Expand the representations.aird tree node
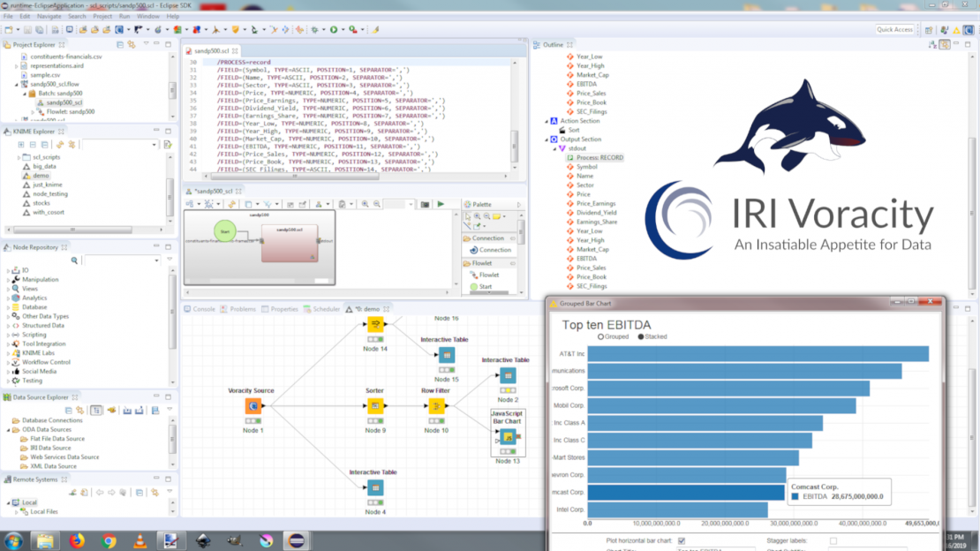 (17, 65)
